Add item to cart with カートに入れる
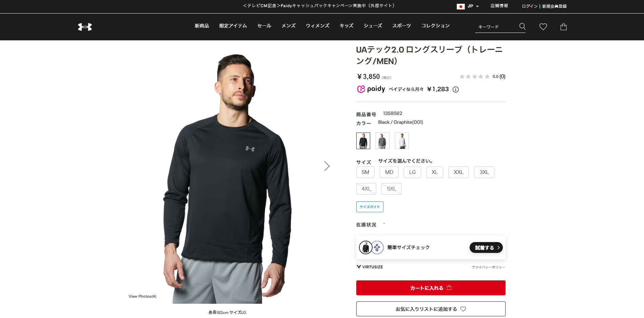This screenshot has width=644, height=318. click(x=431, y=288)
